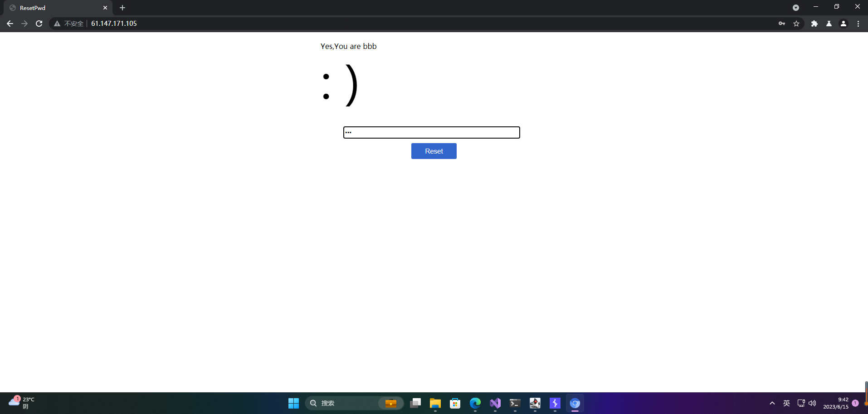Viewport: 868px width, 414px height.
Task: Focus the password input field
Action: [x=431, y=132]
